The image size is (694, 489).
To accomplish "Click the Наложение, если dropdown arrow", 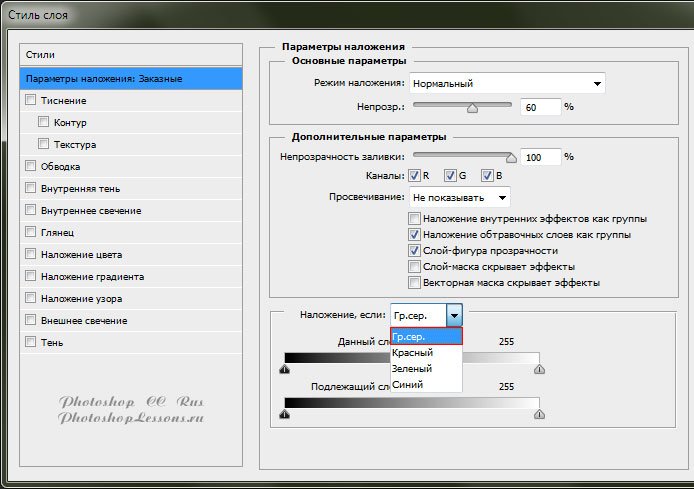I will point(454,315).
